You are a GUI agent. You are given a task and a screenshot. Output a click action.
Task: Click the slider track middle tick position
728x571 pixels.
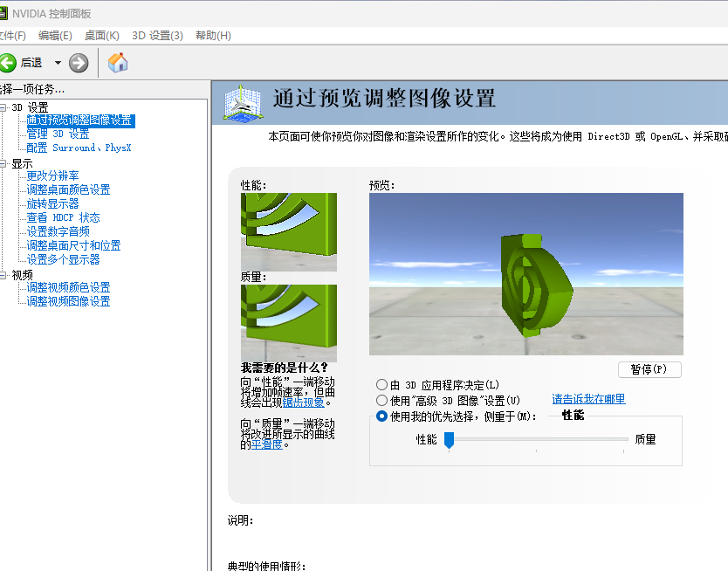536,439
